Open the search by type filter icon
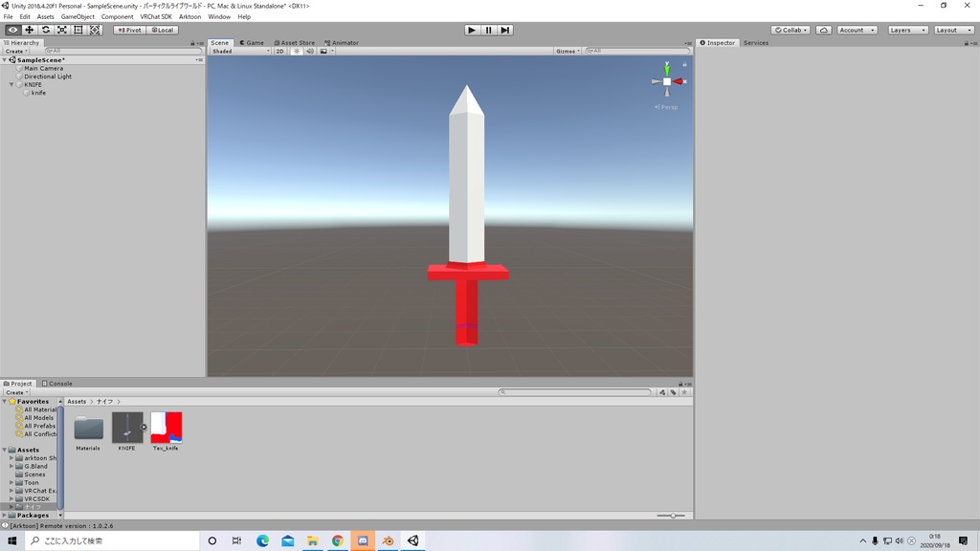Screen dimensions: 980x551 pos(662,392)
